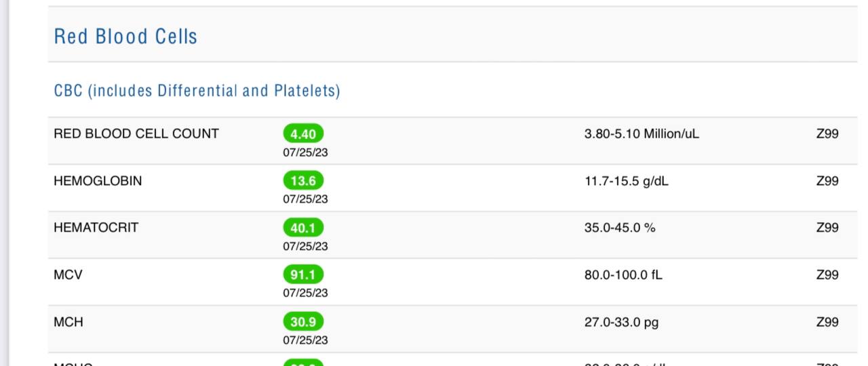Click the green 13.6 hemoglobin badge

[303, 181]
